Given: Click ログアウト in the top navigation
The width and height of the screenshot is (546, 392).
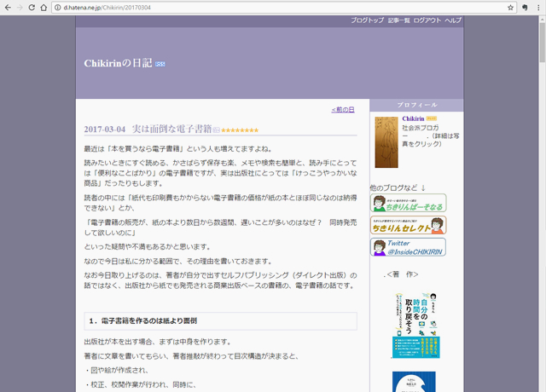Looking at the screenshot, I should 427,20.
